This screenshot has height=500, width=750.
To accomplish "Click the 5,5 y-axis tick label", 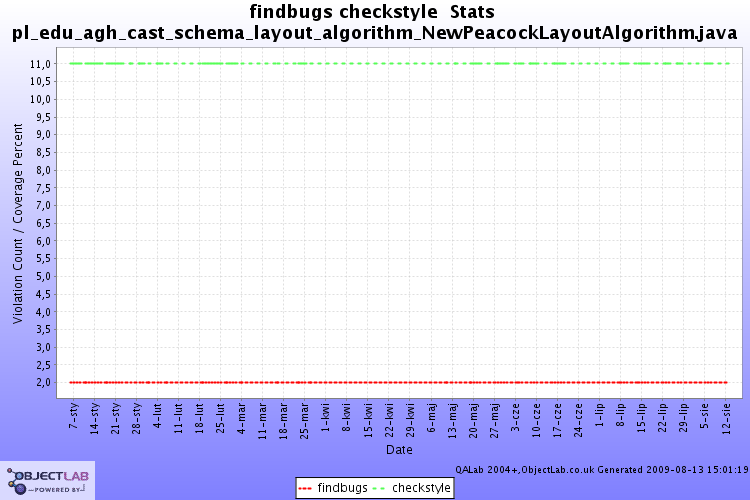I will tap(43, 259).
